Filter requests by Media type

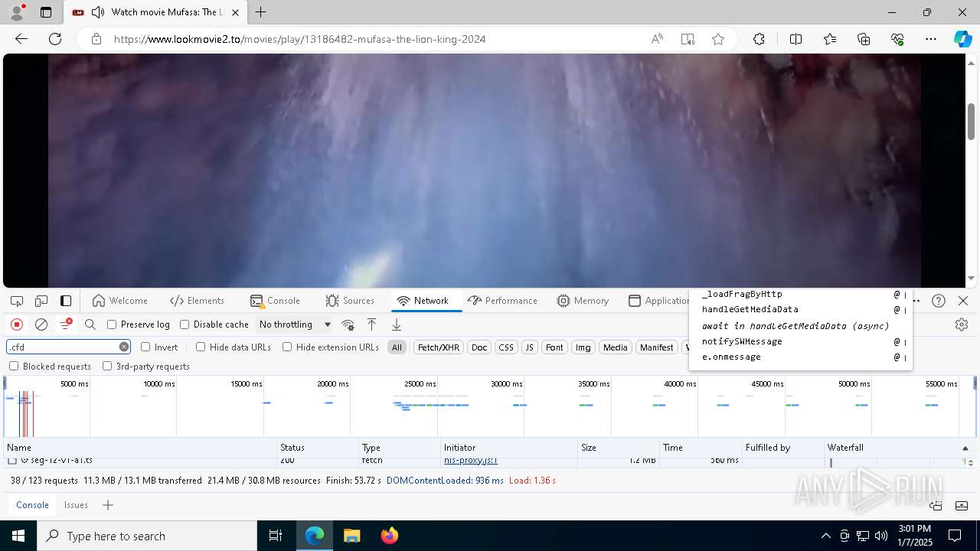pyautogui.click(x=616, y=347)
